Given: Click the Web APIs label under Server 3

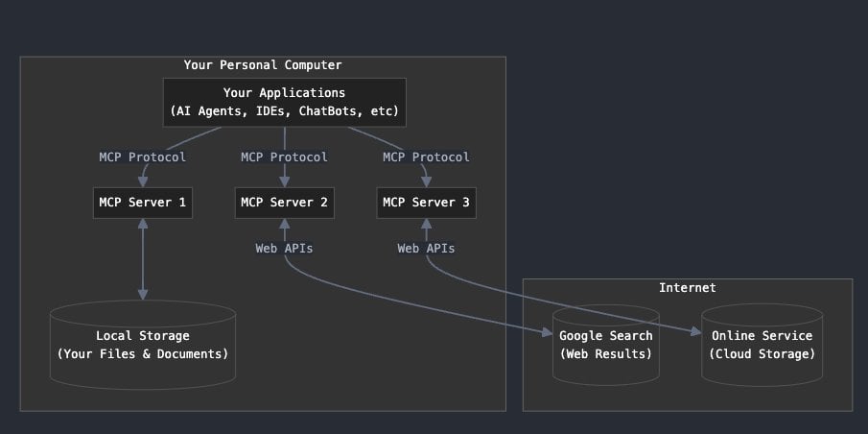Looking at the screenshot, I should point(426,249).
